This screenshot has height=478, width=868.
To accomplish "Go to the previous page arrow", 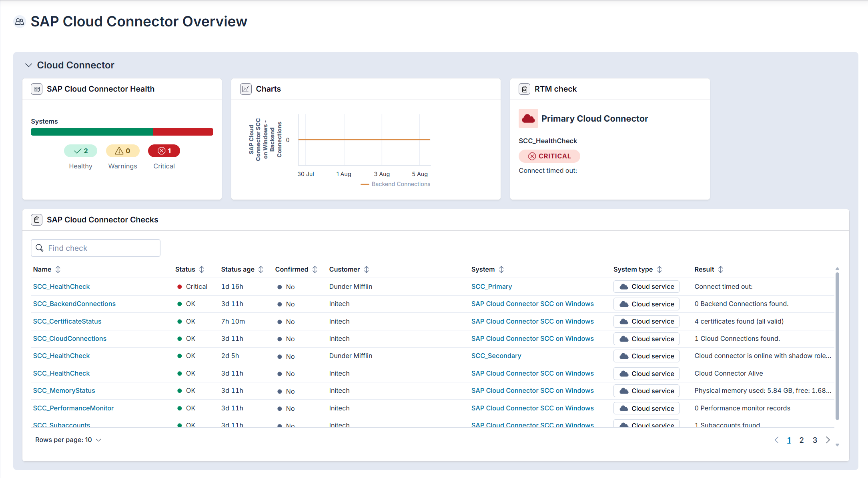I will [776, 440].
